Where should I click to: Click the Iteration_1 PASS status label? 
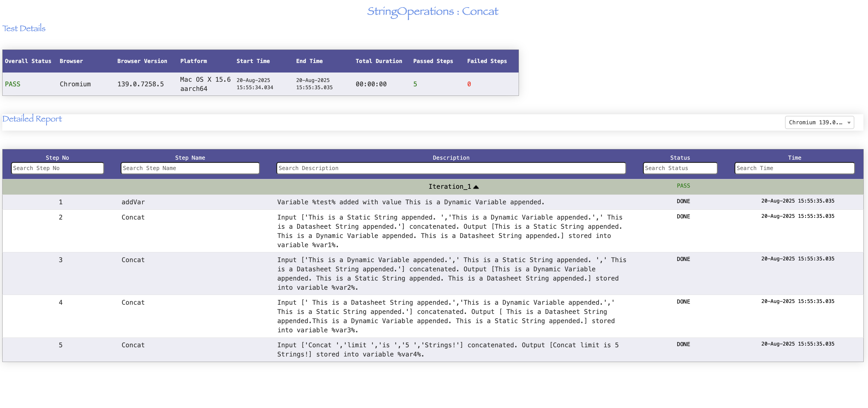pyautogui.click(x=683, y=186)
